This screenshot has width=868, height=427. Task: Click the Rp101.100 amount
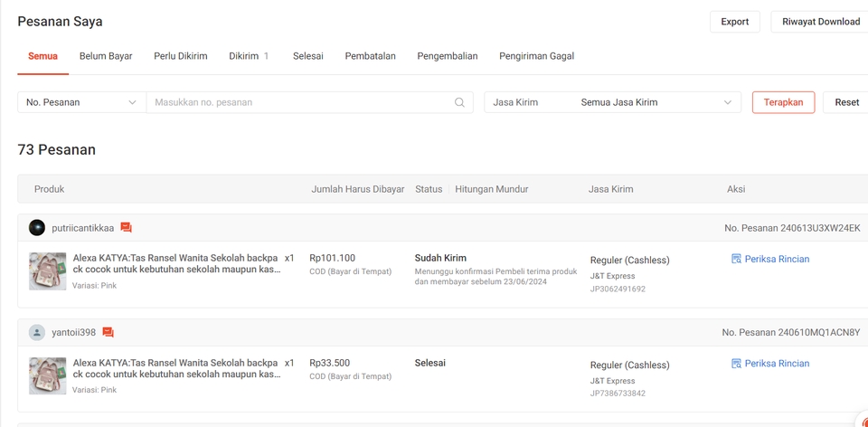click(x=332, y=258)
